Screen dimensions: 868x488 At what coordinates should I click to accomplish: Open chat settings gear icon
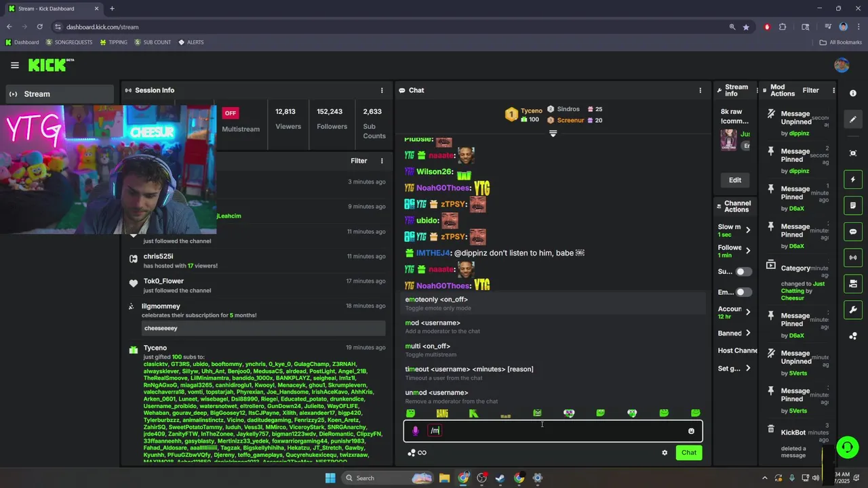click(x=665, y=453)
